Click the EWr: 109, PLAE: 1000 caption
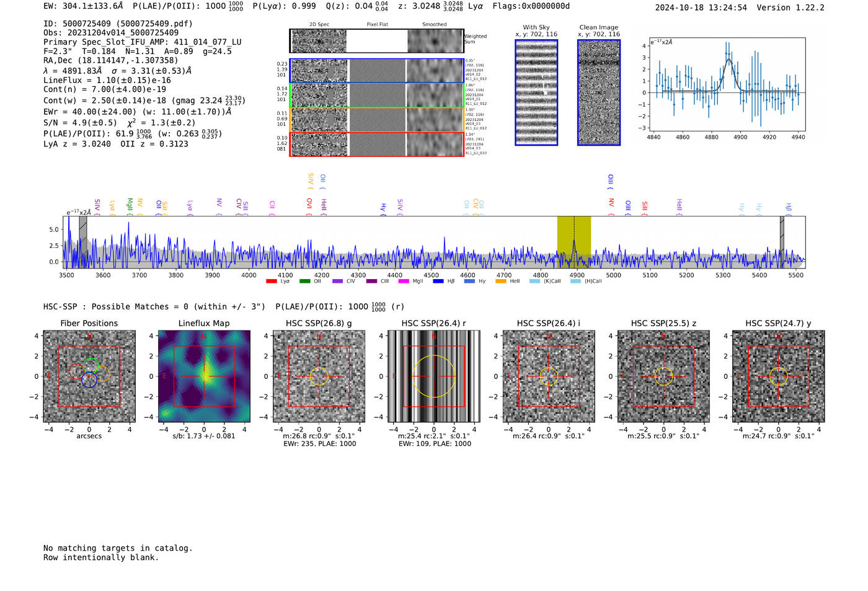Screen dimensions: 868x591 (435, 444)
